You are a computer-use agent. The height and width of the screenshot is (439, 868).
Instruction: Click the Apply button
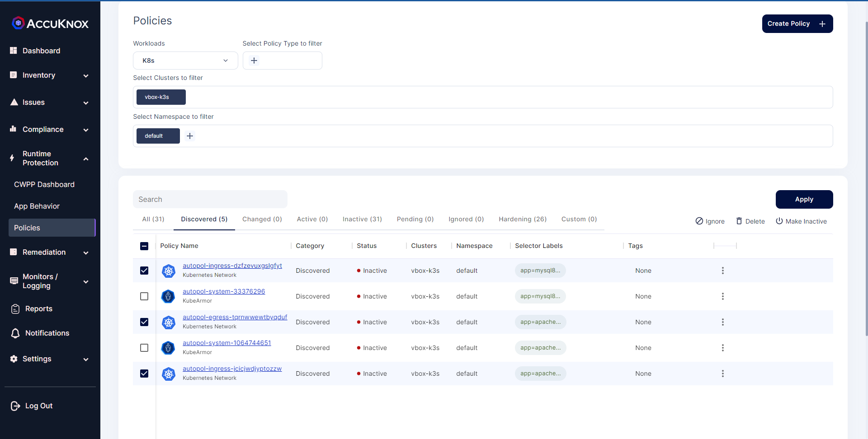tap(804, 199)
